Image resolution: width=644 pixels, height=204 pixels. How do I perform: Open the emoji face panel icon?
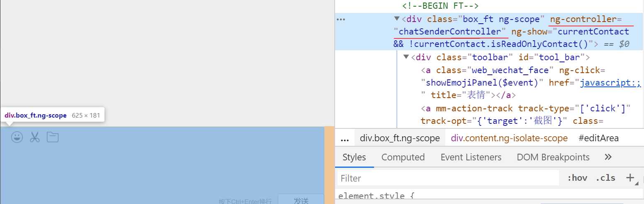pyautogui.click(x=17, y=137)
